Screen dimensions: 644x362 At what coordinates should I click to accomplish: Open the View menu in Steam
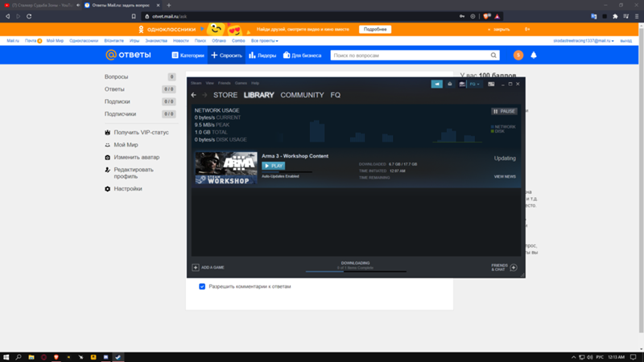(209, 83)
